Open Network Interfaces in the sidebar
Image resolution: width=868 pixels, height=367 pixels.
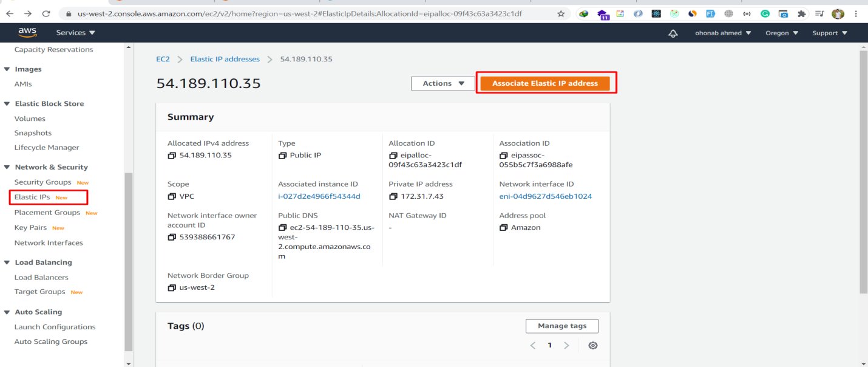pos(49,243)
